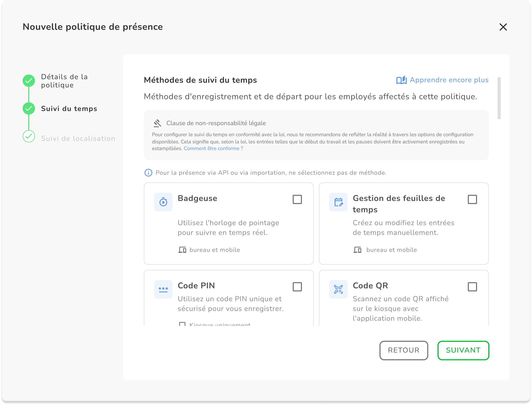Screen dimensions: 532x405
Task: Go to Détails de la politique step
Action: (64, 81)
